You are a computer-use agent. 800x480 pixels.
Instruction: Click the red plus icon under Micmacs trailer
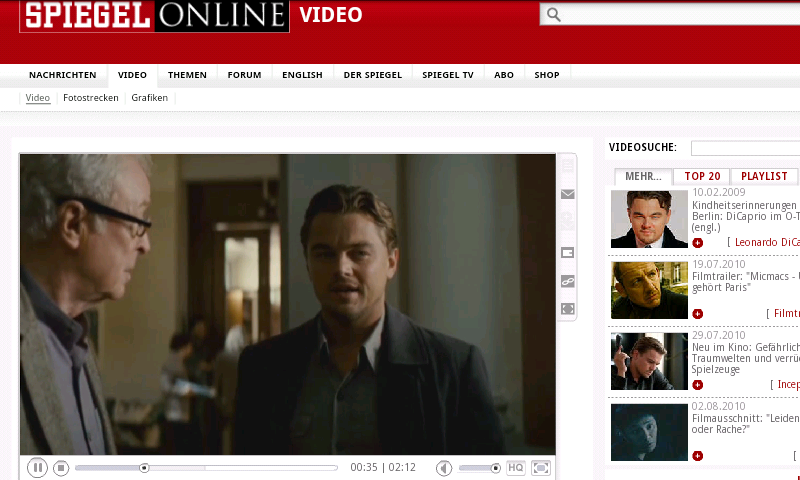(697, 314)
